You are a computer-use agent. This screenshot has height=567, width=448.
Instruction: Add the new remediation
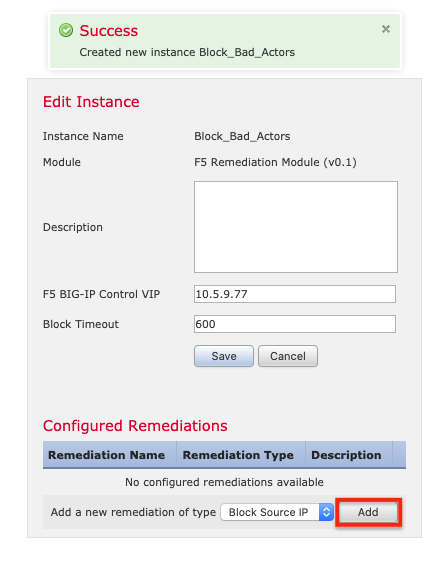click(x=368, y=512)
